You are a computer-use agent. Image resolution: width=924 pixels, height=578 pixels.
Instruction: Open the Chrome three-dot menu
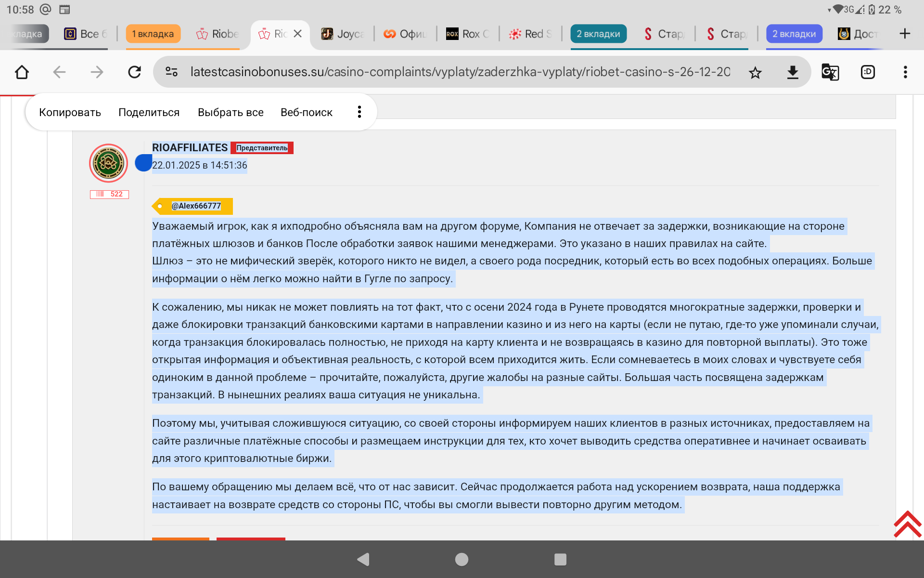pos(905,72)
